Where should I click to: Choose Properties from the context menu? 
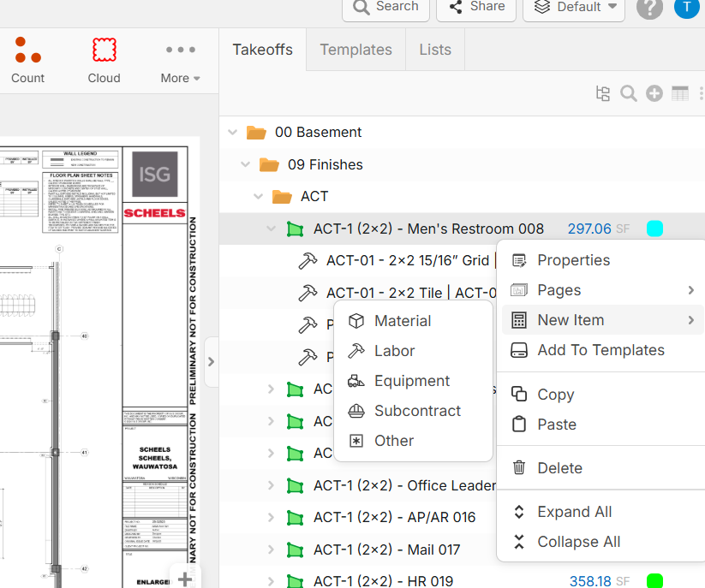tap(573, 260)
